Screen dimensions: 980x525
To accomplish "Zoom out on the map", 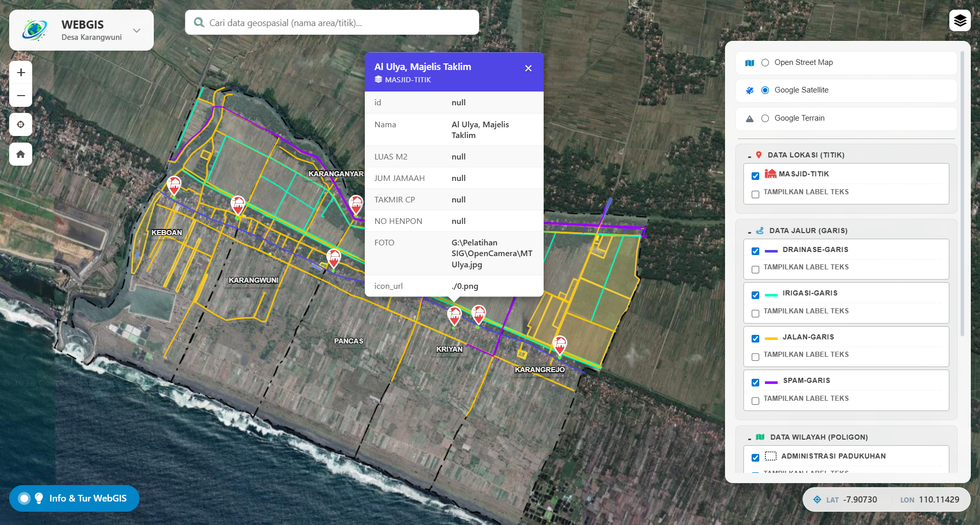I will pos(21,96).
